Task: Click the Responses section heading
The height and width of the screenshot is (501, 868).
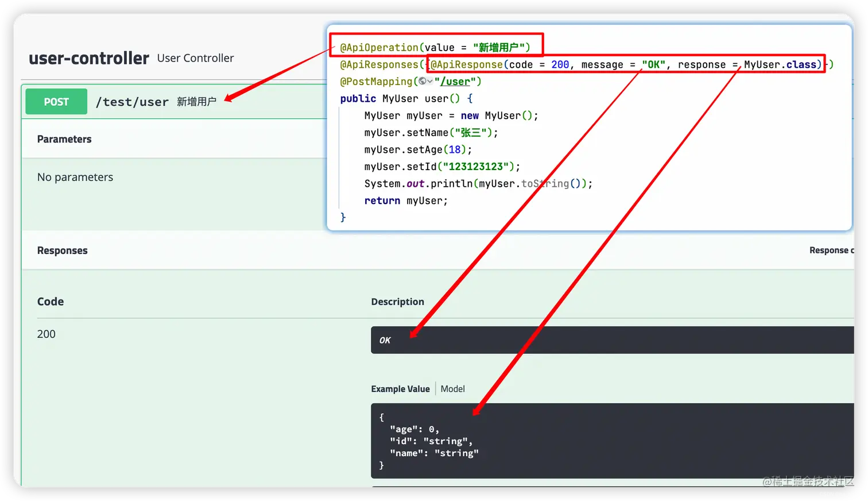Action: click(x=62, y=250)
